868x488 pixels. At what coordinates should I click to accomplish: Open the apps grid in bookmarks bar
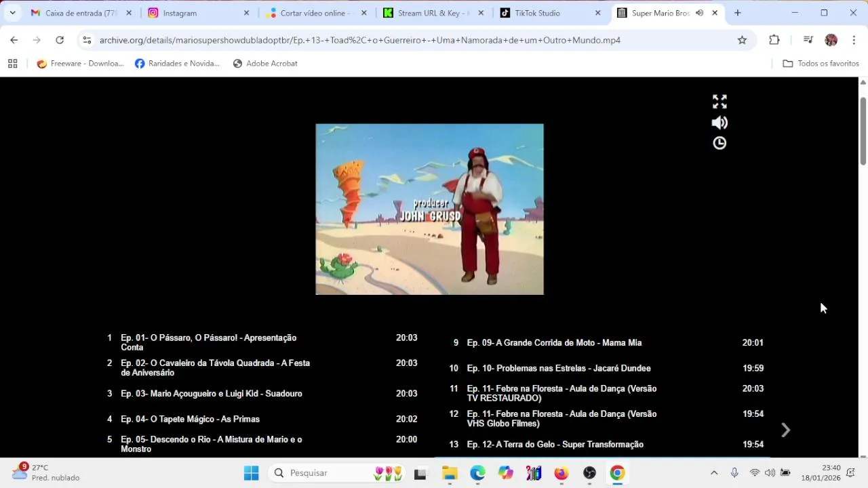click(x=12, y=64)
